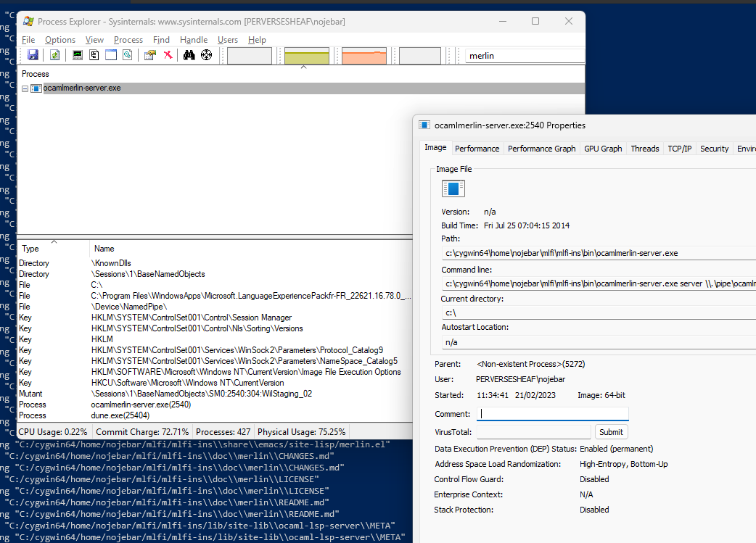Select the Protocol_Catalog9 key row
756x543 pixels.
pos(215,350)
